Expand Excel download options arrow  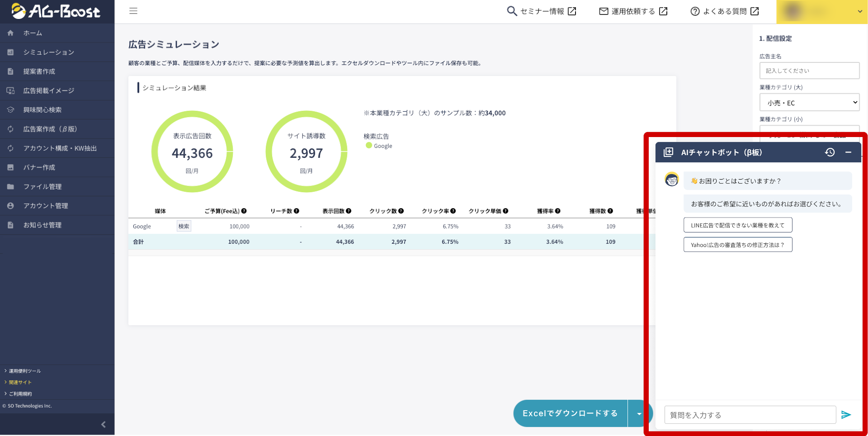pyautogui.click(x=639, y=413)
